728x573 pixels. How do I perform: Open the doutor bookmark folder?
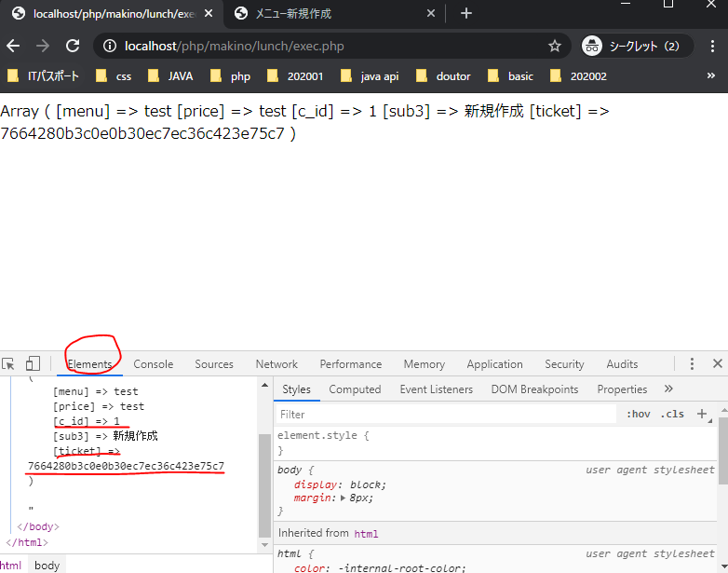[443, 75]
